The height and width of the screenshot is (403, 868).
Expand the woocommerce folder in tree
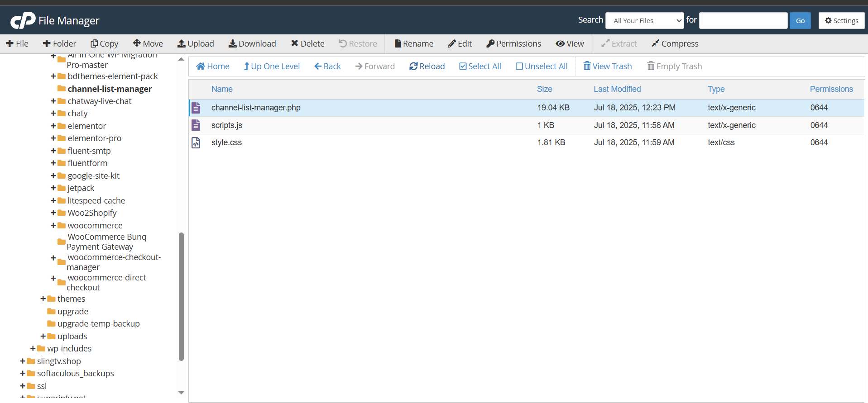coord(53,225)
